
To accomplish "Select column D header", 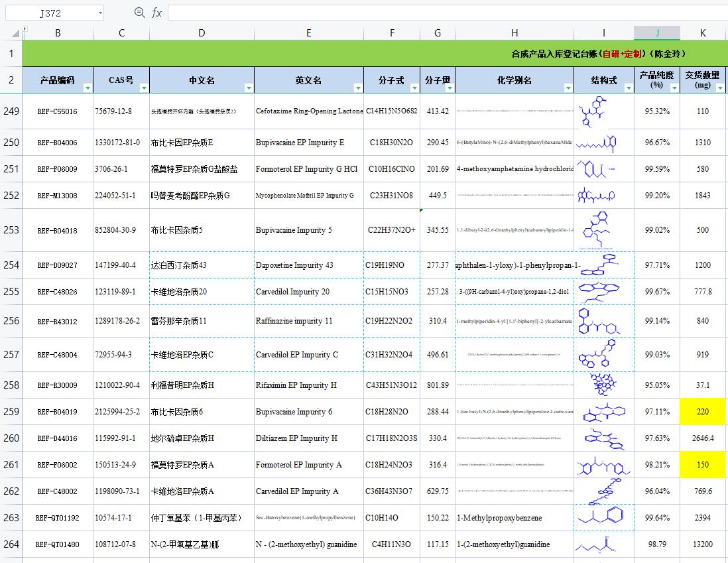I will tap(202, 33).
